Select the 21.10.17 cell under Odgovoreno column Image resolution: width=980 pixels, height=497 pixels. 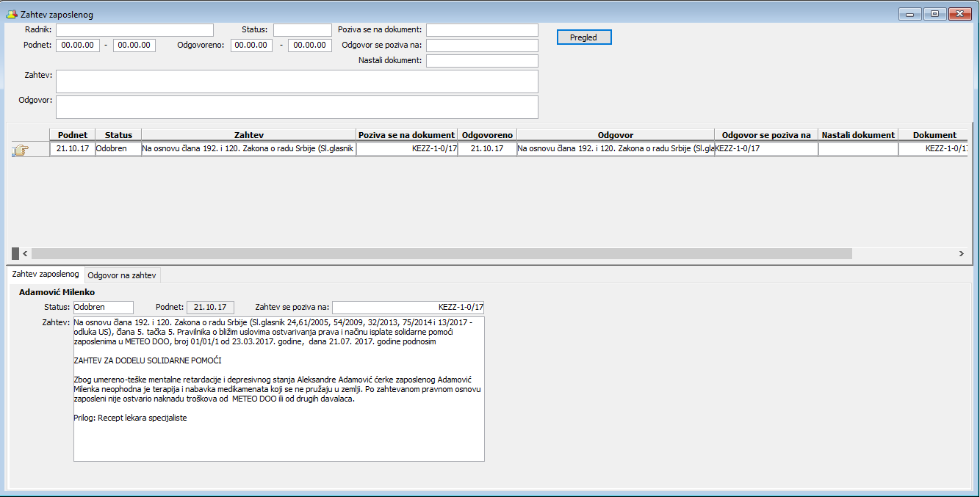click(x=487, y=148)
